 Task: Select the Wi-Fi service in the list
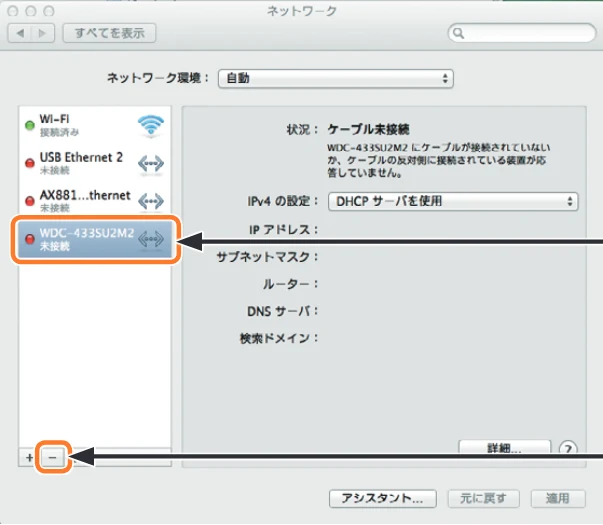click(x=95, y=125)
